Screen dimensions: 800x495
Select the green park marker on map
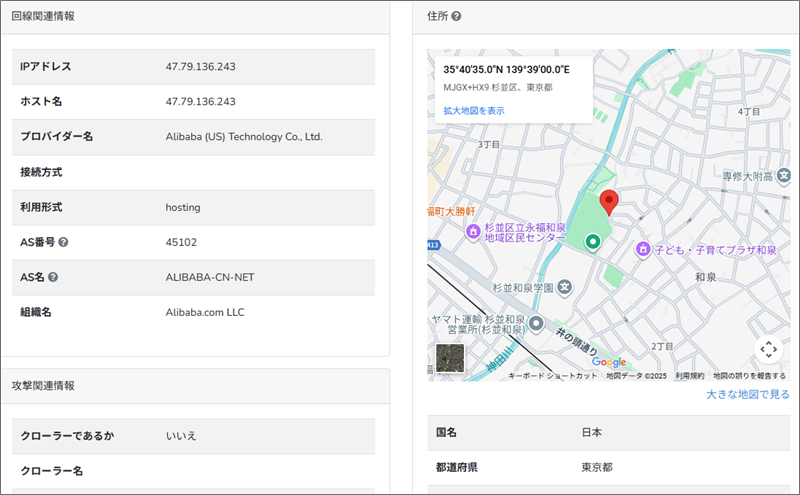592,241
